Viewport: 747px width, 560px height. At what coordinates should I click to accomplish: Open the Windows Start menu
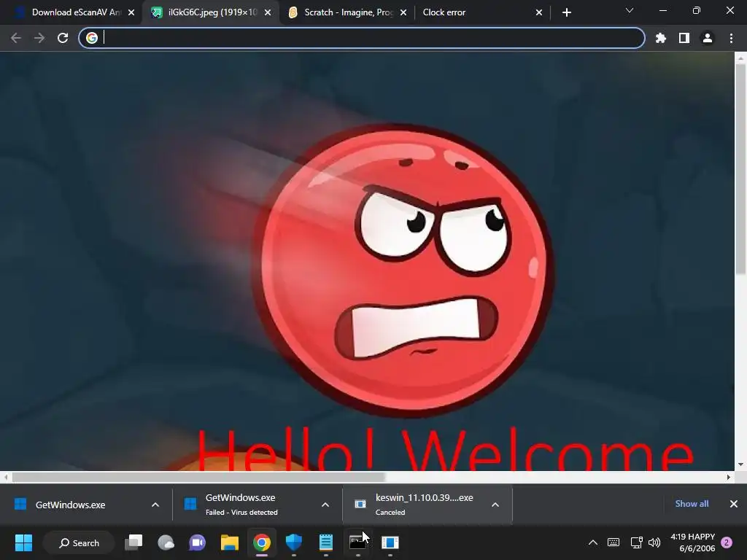point(23,542)
